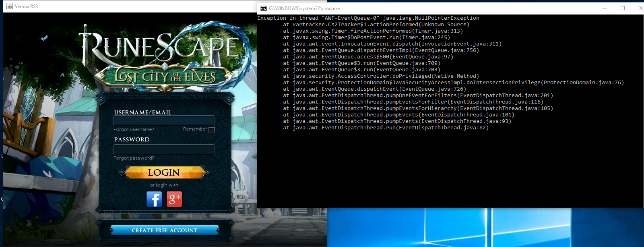
Task: Focus the Username/Email input field
Action: click(x=164, y=121)
